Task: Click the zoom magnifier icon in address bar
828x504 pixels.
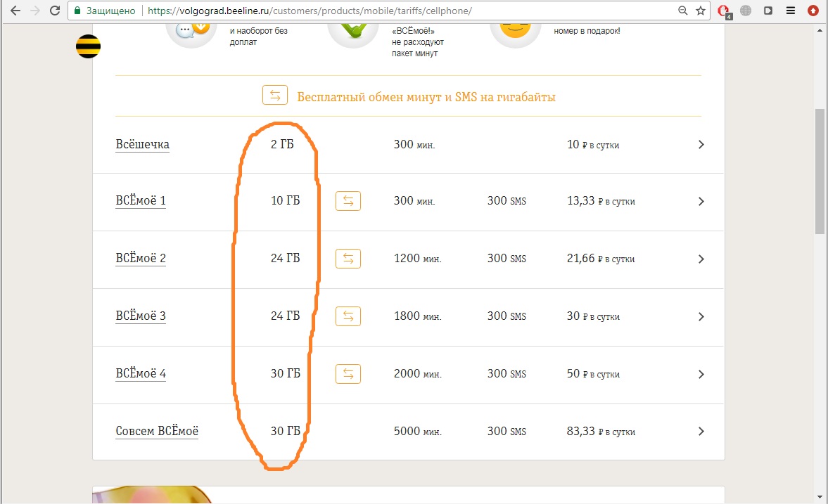Action: click(683, 11)
